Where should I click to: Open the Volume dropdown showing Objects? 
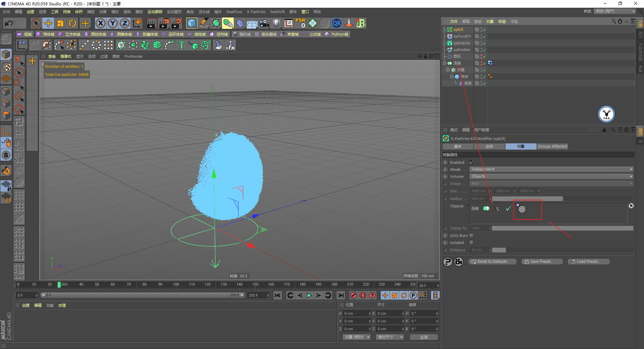coord(551,177)
